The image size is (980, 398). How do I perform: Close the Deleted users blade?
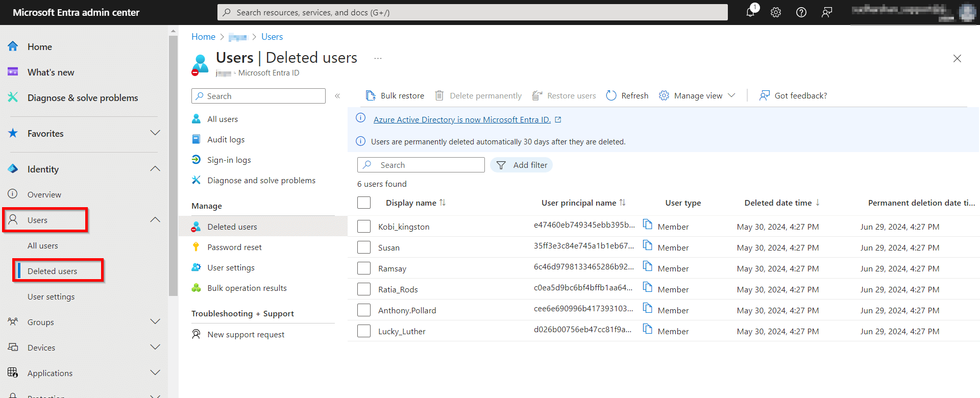957,59
